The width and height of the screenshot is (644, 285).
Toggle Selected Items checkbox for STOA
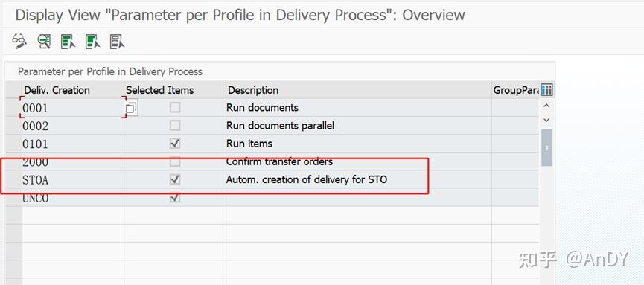point(175,179)
